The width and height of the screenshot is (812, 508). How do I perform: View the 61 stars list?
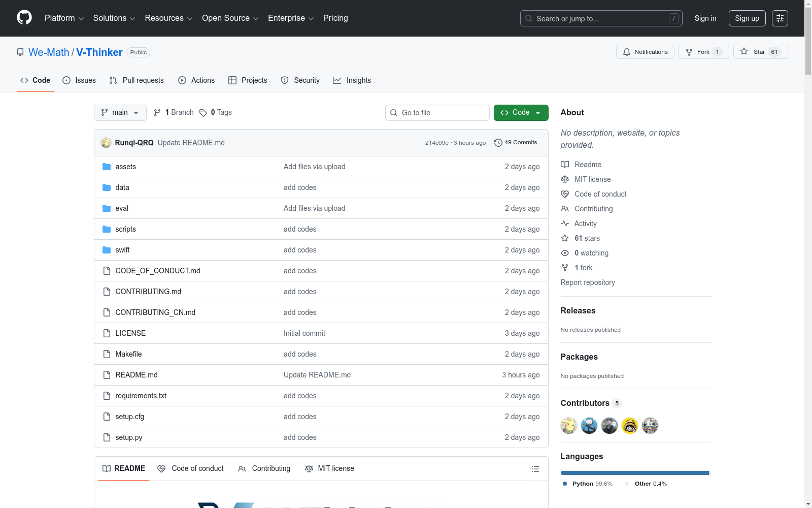click(581, 238)
